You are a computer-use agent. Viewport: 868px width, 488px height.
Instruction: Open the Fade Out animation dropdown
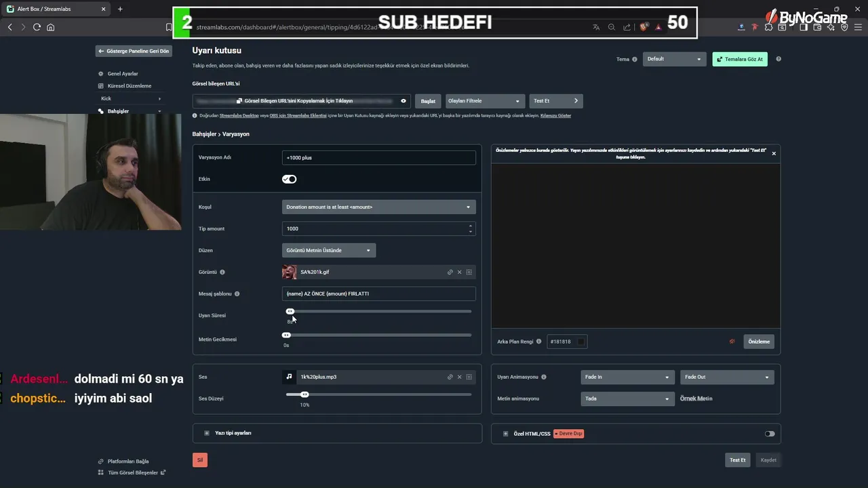coord(727,377)
